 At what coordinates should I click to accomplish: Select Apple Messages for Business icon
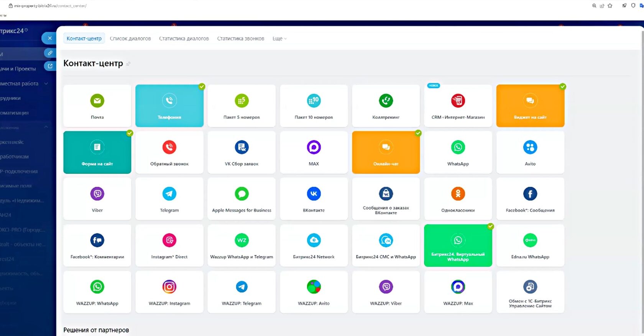242,194
